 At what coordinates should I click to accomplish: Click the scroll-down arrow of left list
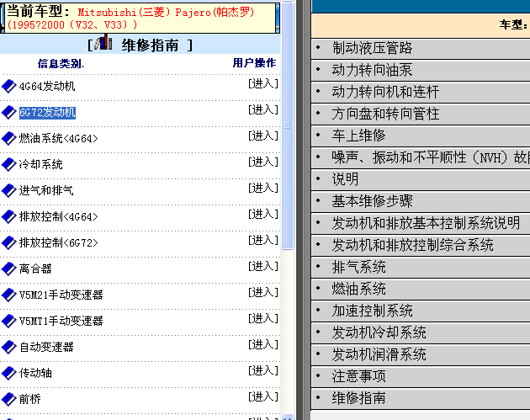click(288, 417)
